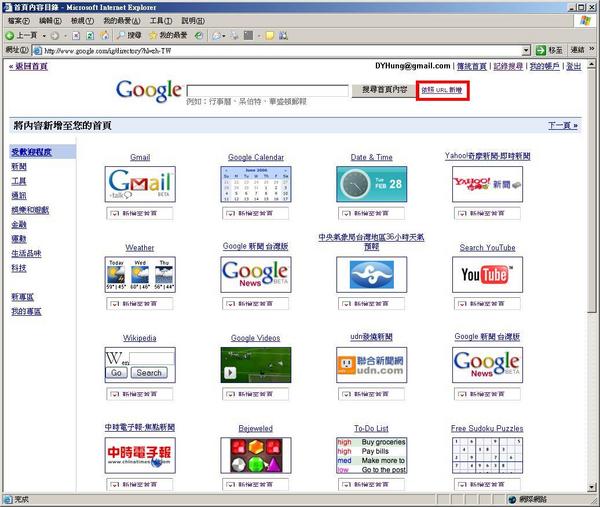Image resolution: width=600 pixels, height=507 pixels.
Task: Click the Refresh page icon
Action: (90, 36)
